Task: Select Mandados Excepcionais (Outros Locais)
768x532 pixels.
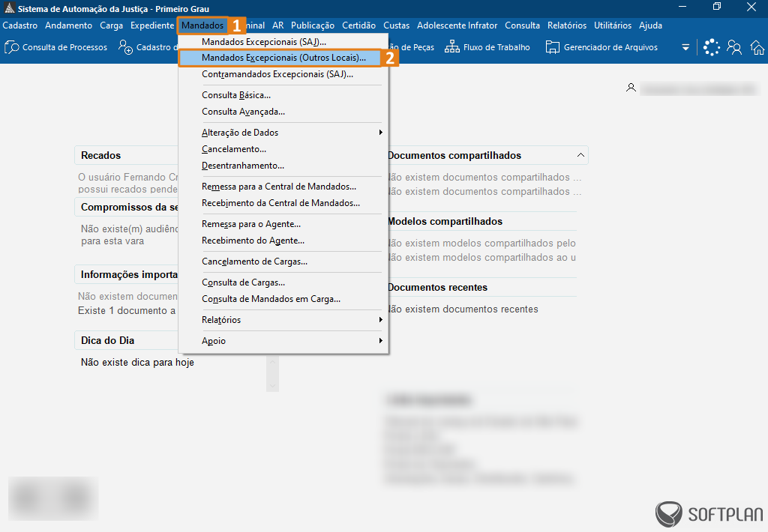Action: pyautogui.click(x=280, y=58)
